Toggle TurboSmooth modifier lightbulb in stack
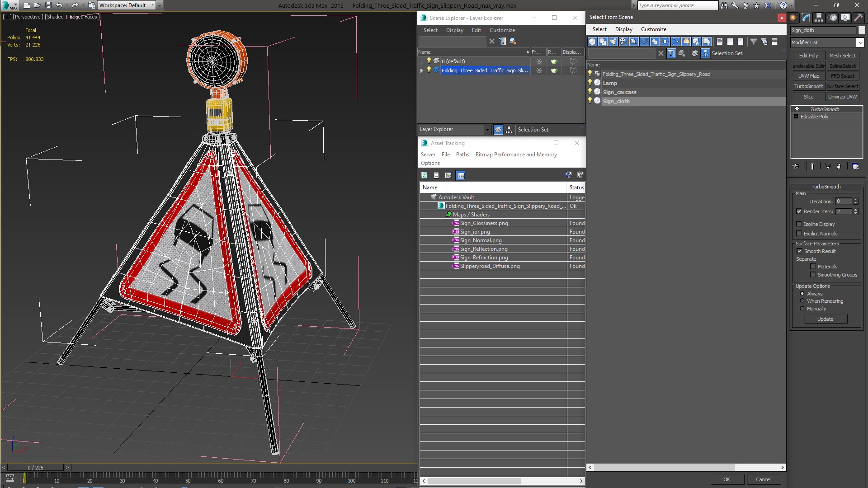Image resolution: width=868 pixels, height=488 pixels. pos(797,109)
